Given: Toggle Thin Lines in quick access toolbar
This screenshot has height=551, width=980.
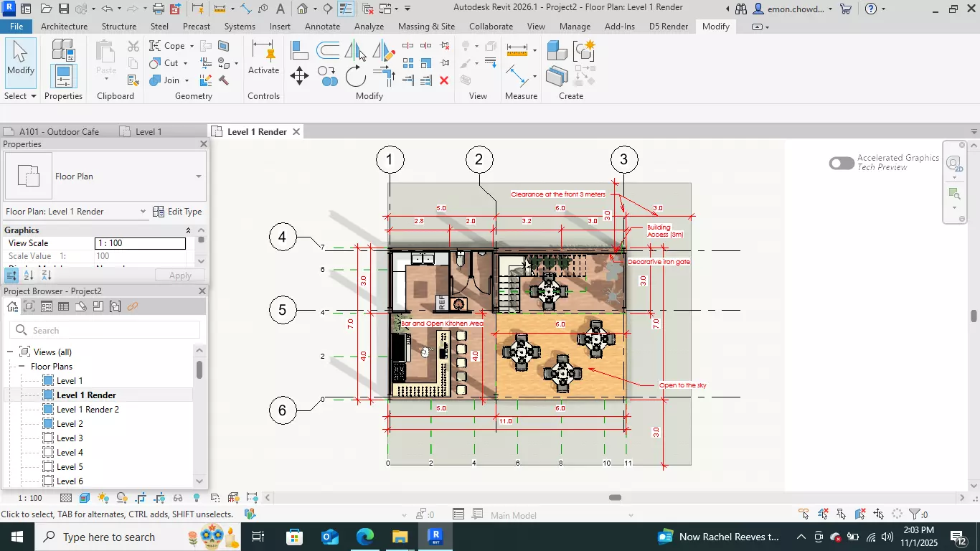Looking at the screenshot, I should tap(346, 9).
